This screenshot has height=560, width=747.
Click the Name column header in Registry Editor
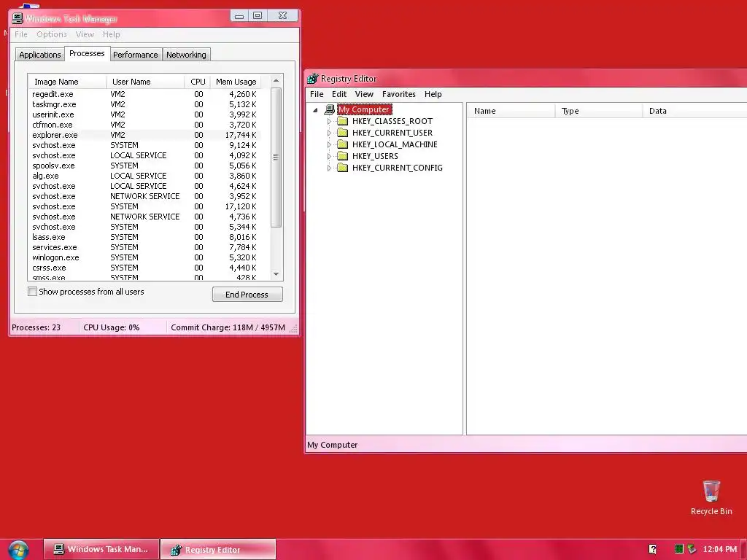510,111
